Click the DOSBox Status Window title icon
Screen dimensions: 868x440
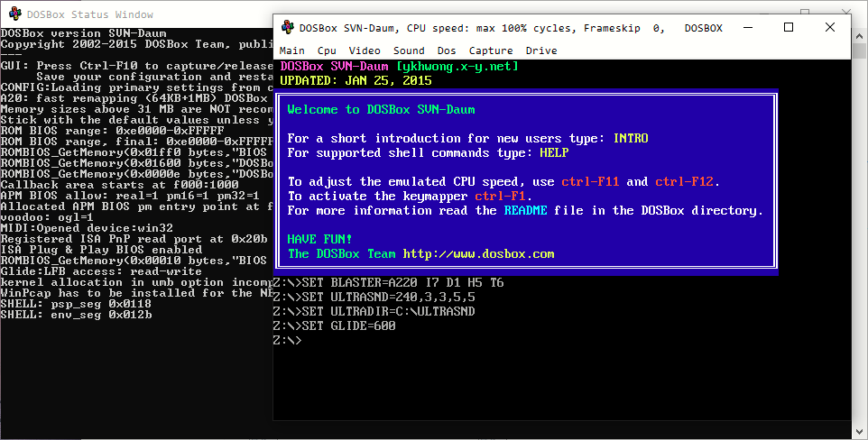pyautogui.click(x=15, y=14)
